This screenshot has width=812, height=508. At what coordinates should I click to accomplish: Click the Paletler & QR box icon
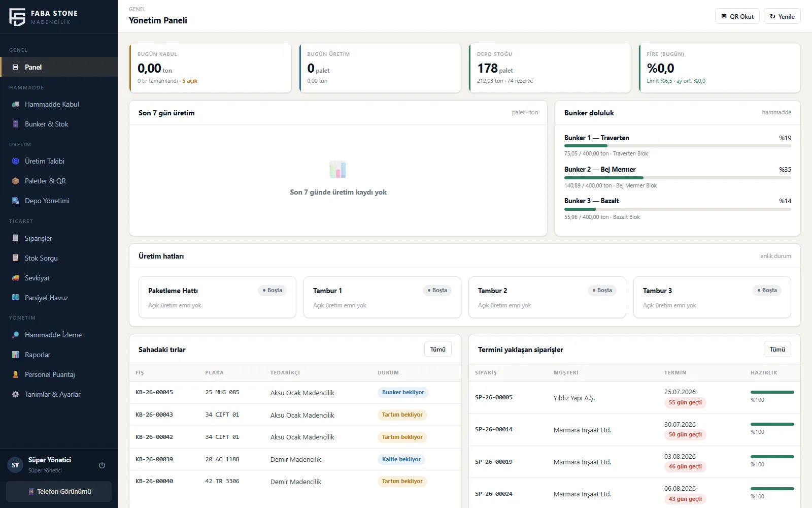pos(16,181)
